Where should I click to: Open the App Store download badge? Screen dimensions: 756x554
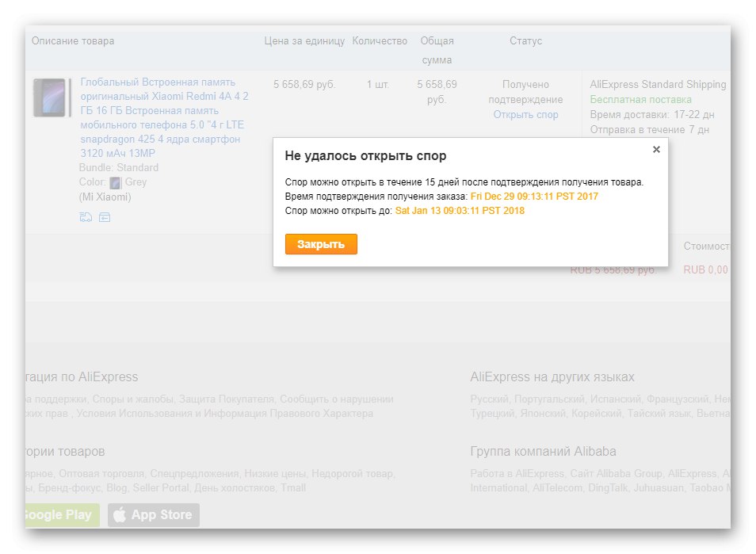(153, 515)
